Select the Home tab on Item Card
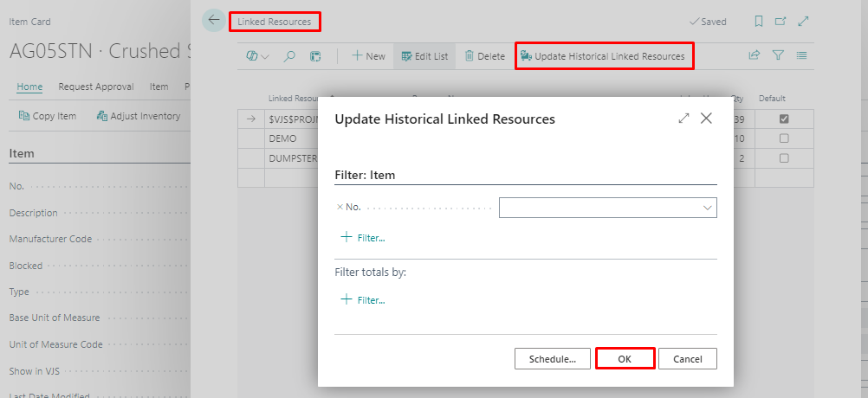 point(29,87)
